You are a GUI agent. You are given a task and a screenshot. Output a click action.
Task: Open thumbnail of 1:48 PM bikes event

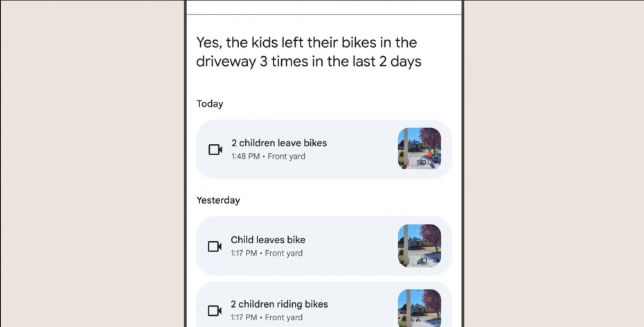pyautogui.click(x=420, y=149)
